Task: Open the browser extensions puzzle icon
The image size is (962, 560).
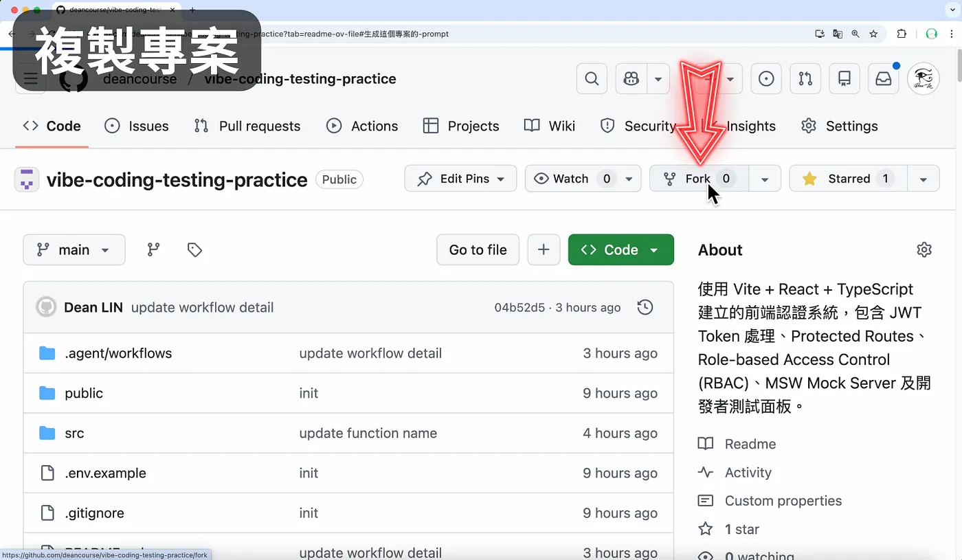Action: tap(902, 34)
